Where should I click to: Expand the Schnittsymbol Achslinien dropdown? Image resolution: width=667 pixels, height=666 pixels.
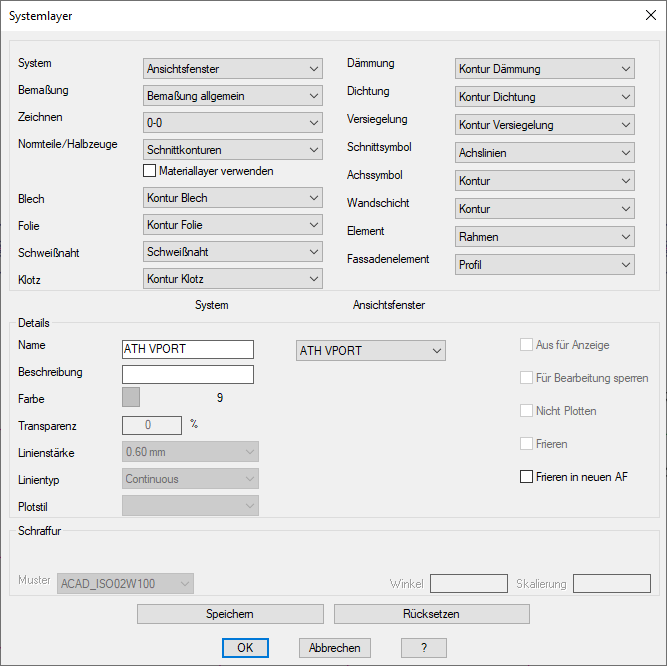click(544, 153)
